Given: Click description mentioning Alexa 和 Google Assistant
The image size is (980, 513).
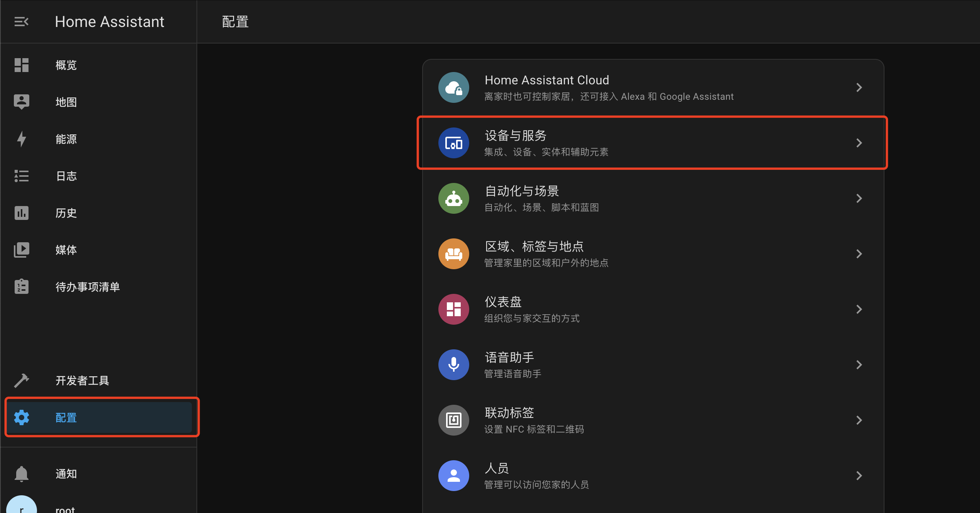Looking at the screenshot, I should click(609, 97).
